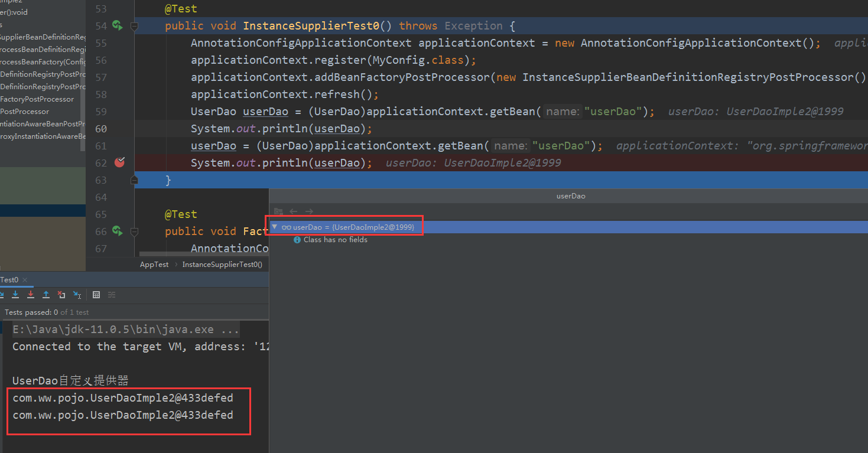This screenshot has height=453, width=868.
Task: Click the 'UserDao自定义提供器' console output line
Action: (70, 381)
